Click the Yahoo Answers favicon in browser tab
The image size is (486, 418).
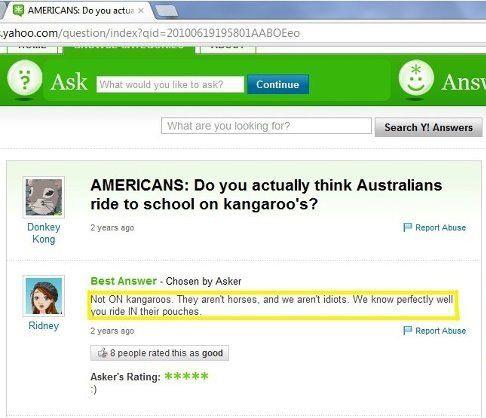tap(19, 10)
